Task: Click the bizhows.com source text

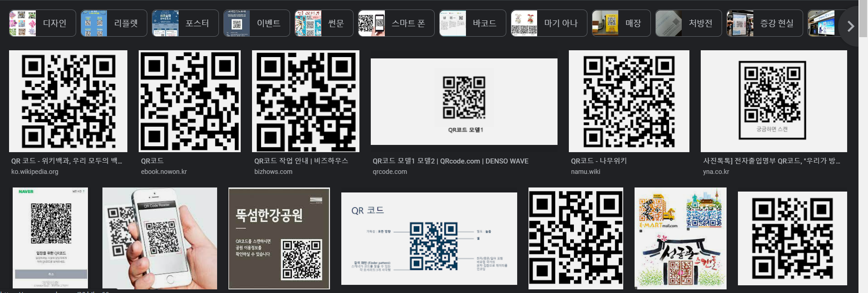Action: (x=273, y=172)
